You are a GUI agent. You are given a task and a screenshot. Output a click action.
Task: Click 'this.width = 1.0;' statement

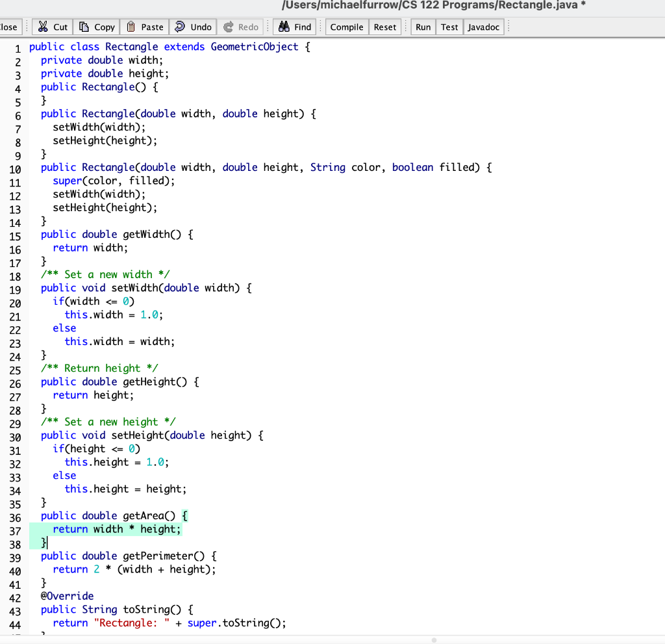click(114, 315)
